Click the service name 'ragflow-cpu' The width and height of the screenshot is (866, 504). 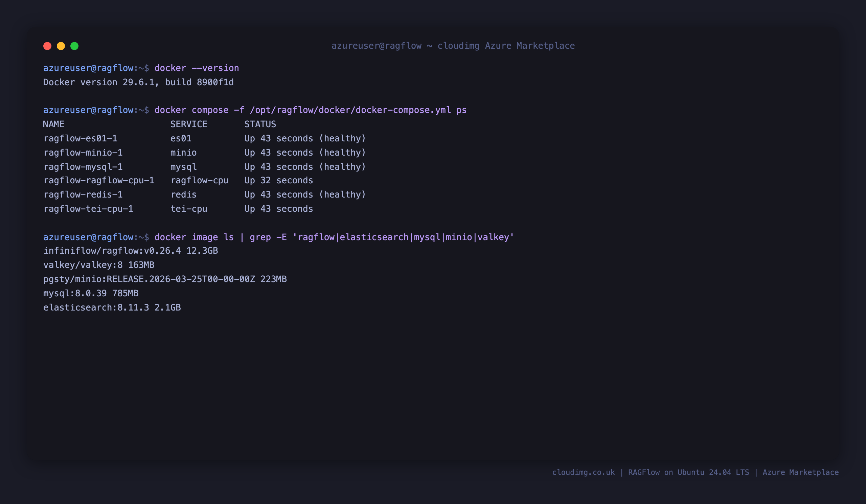click(199, 180)
